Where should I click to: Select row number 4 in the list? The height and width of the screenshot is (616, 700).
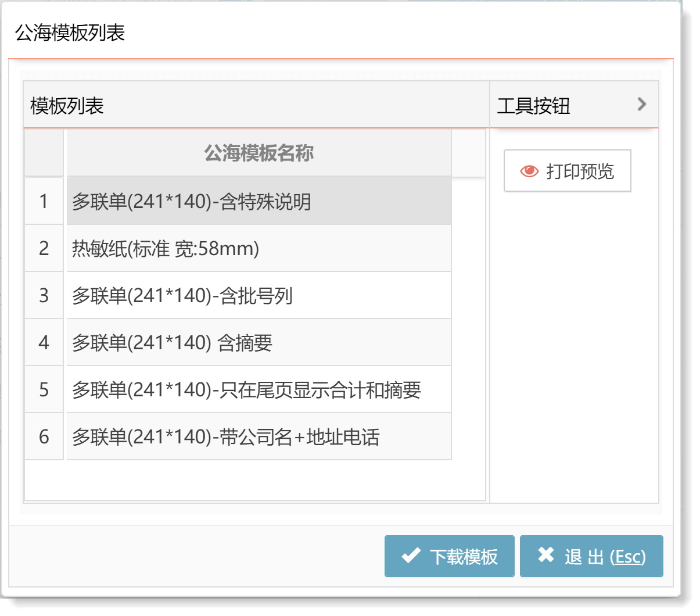(44, 343)
